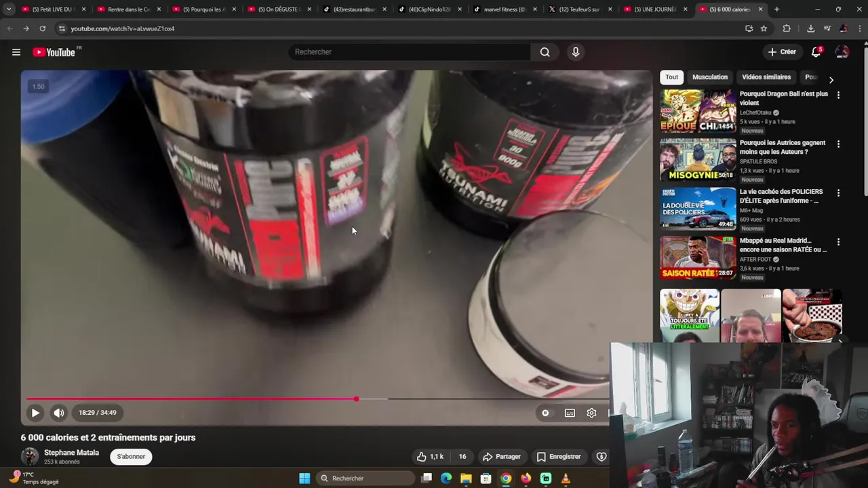Open video titled Pourquoi Dragon Ball n'est plus violent
Image resolution: width=868 pixels, height=488 pixels.
pos(783,98)
